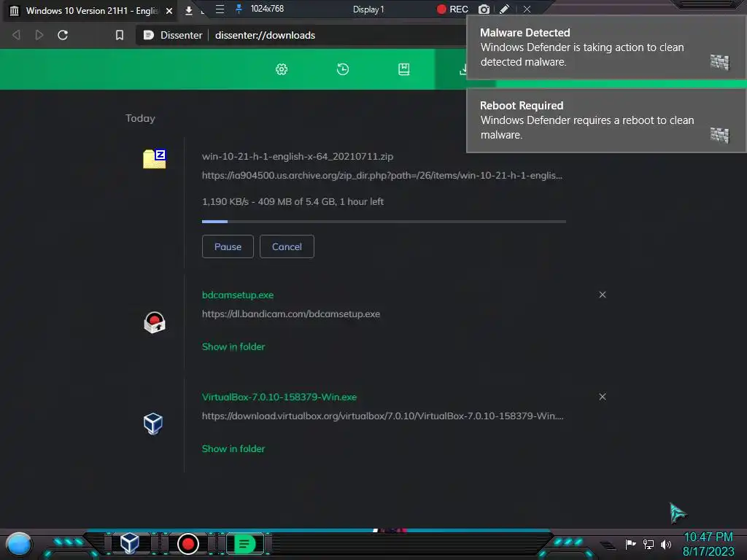Image resolution: width=747 pixels, height=560 pixels.
Task: Go back using the back arrow
Action: point(16,35)
